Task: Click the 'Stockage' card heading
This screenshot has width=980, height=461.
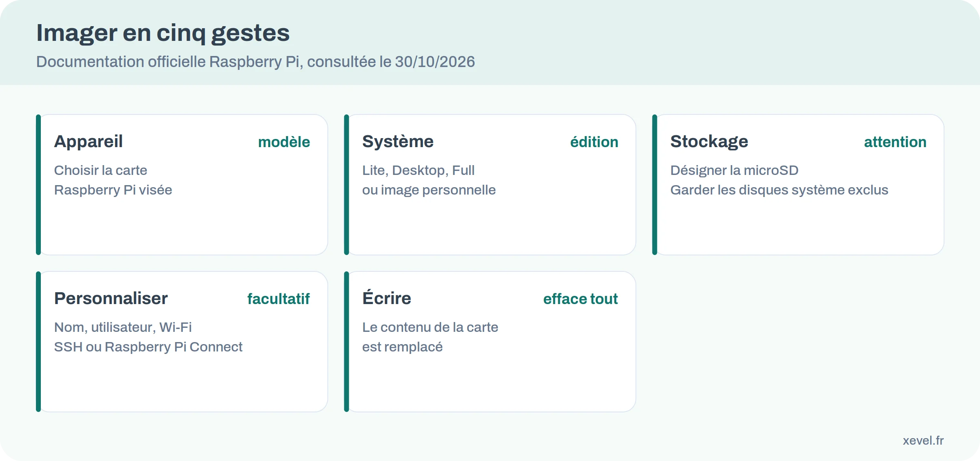Action: click(x=709, y=141)
